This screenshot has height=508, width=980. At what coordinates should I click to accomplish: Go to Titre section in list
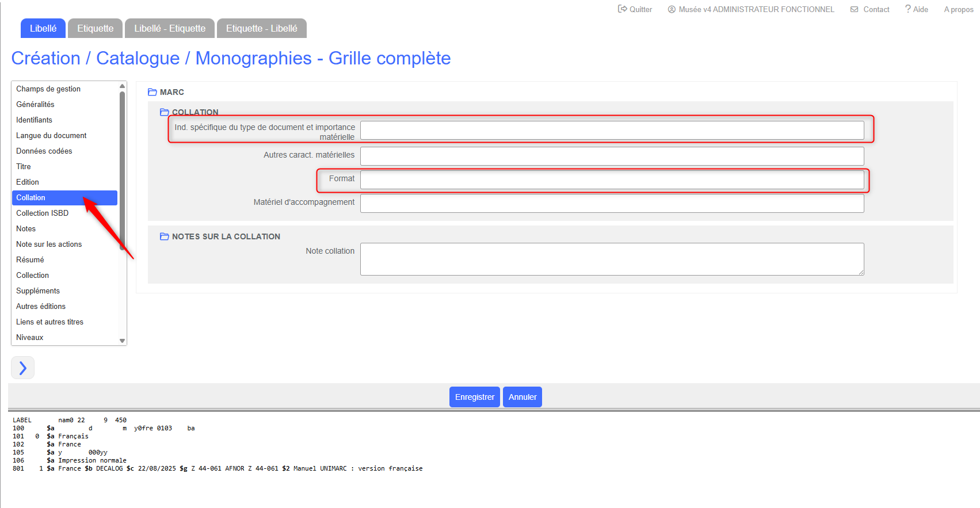(x=24, y=166)
